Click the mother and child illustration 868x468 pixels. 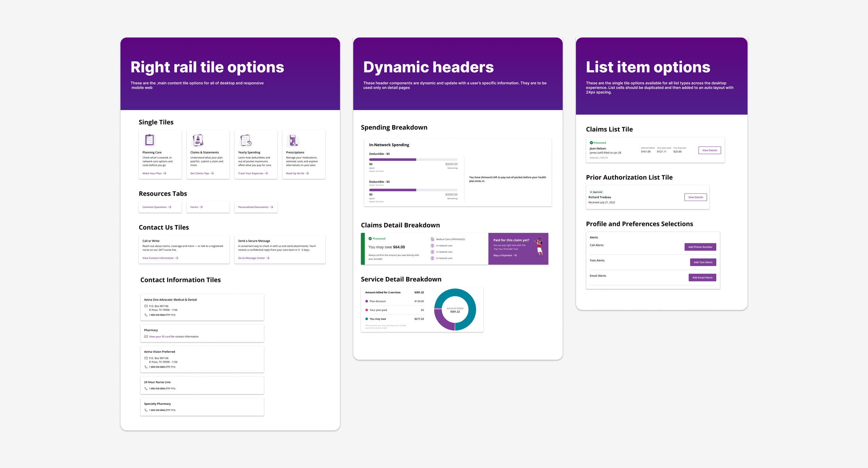[x=539, y=247]
